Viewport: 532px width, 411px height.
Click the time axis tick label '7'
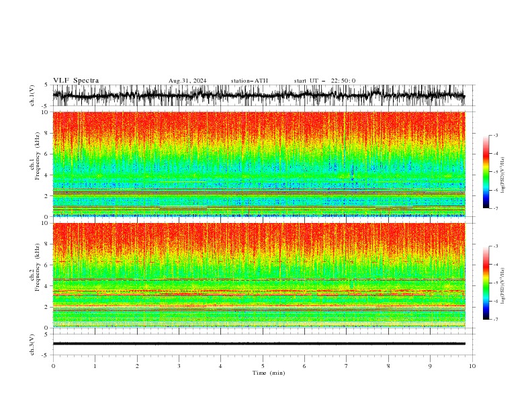[347, 366]
